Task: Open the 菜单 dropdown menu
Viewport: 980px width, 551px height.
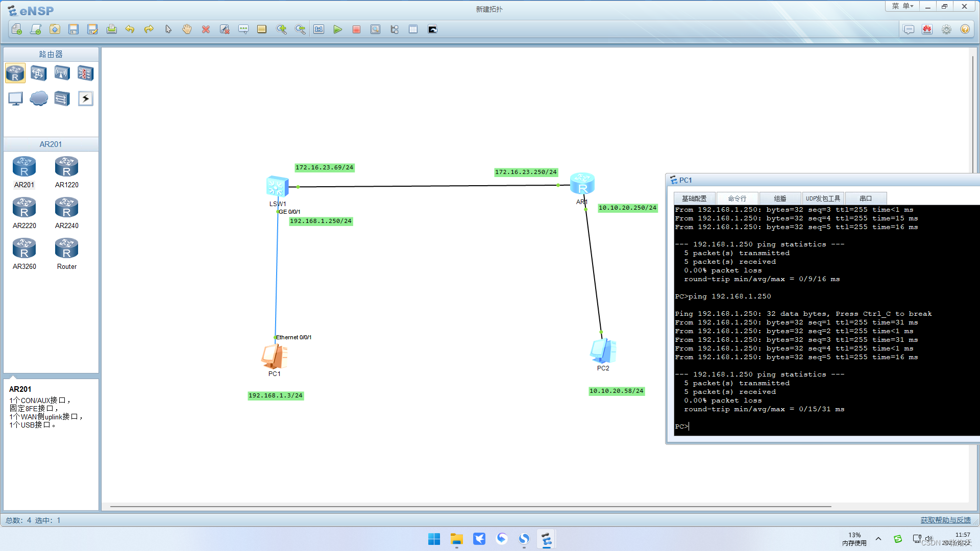Action: pos(902,6)
